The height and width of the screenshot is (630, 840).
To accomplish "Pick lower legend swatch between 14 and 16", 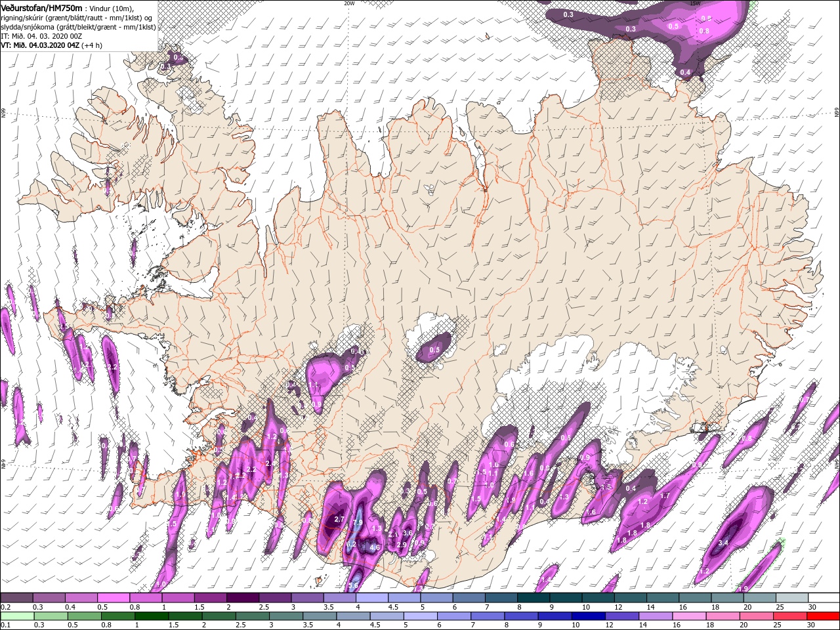I will tap(655, 616).
